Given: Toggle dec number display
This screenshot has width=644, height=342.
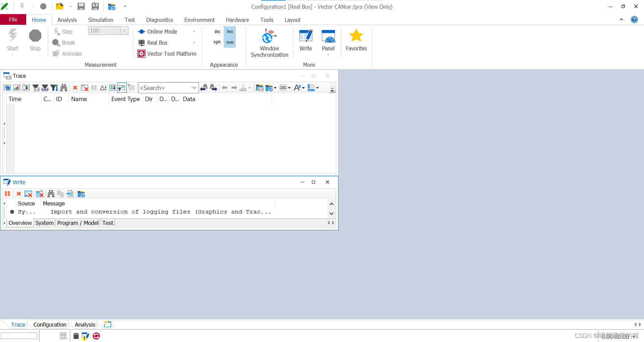Looking at the screenshot, I should point(217,32).
